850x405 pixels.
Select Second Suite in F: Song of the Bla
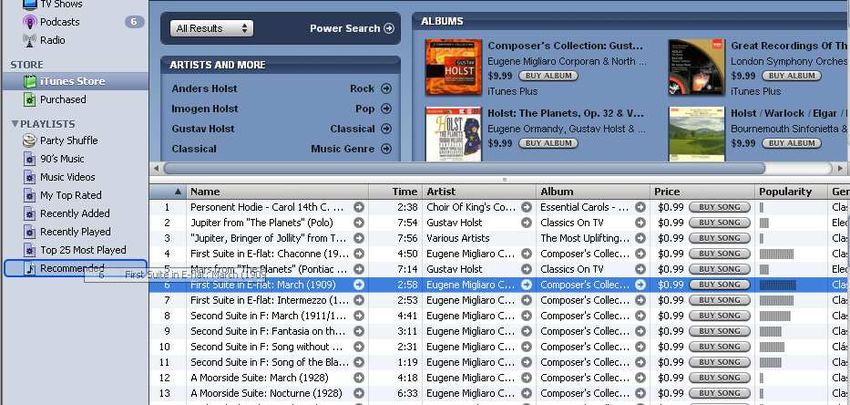(x=499, y=362)
